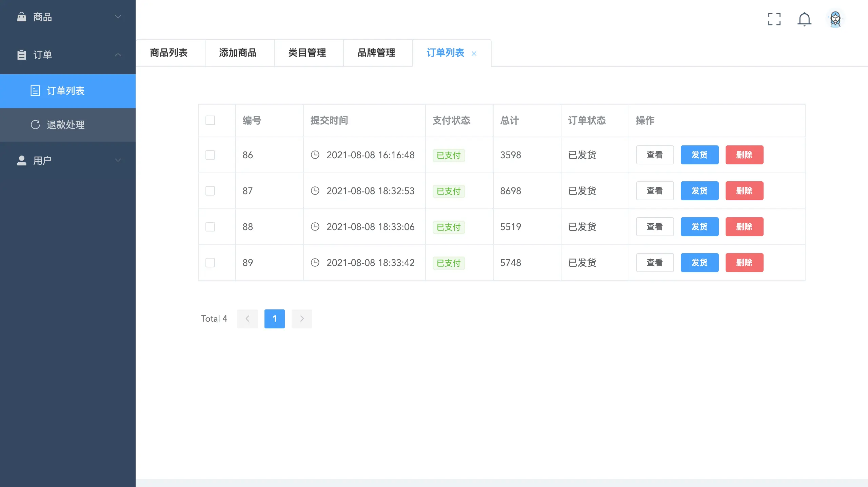The width and height of the screenshot is (868, 487).
Task: Check the checkbox for order 87
Action: tap(210, 191)
